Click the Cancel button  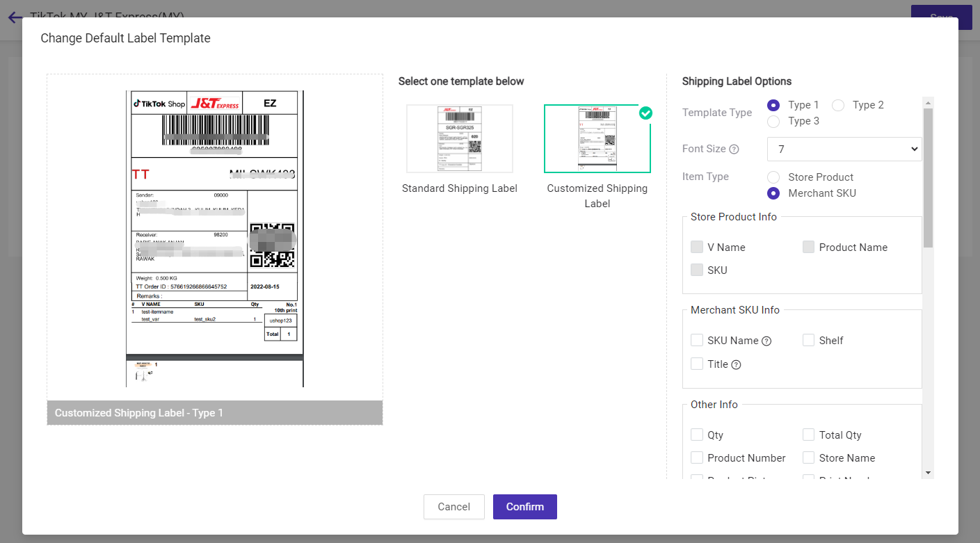pos(454,507)
